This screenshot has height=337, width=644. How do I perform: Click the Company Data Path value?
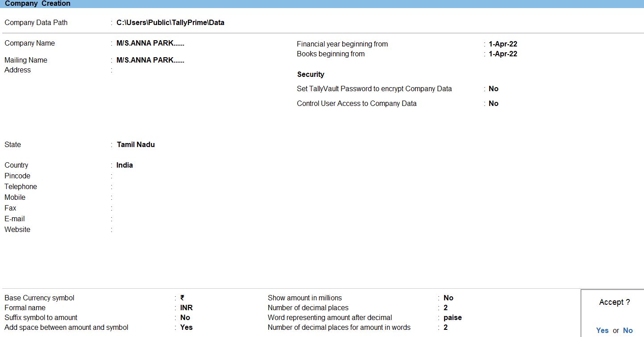(x=170, y=23)
